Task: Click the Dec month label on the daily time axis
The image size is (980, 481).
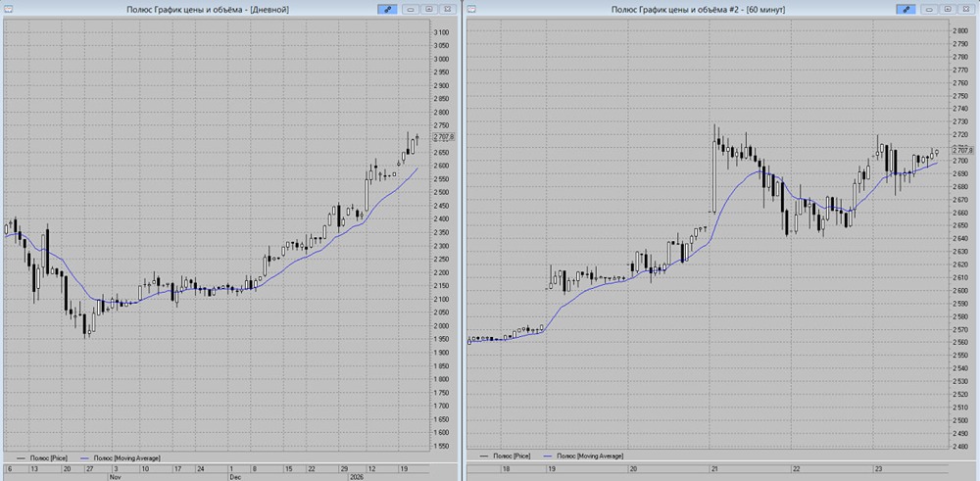Action: coord(234,476)
